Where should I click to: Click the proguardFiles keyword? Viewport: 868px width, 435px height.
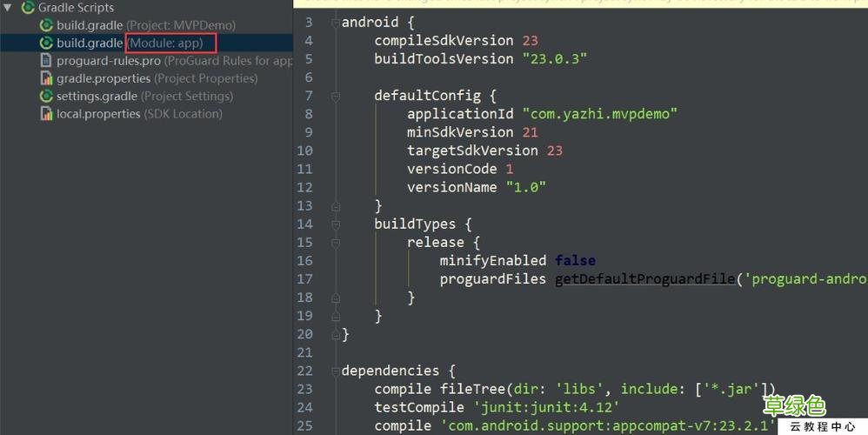[492, 279]
